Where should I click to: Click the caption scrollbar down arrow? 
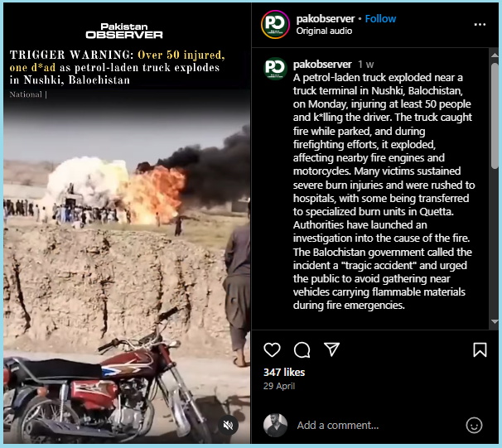tap(495, 321)
